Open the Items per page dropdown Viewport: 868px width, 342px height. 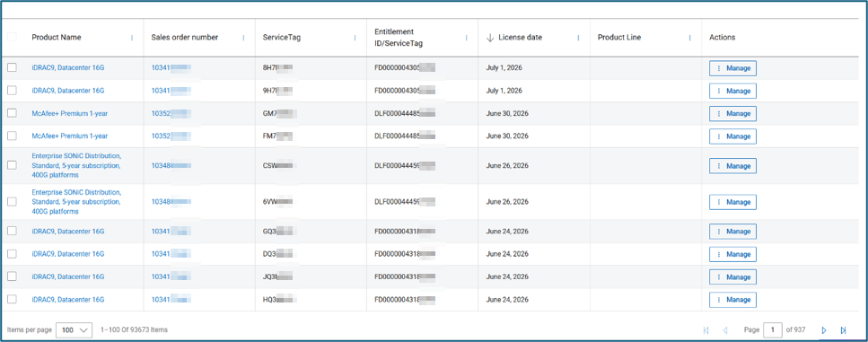[x=75, y=329]
